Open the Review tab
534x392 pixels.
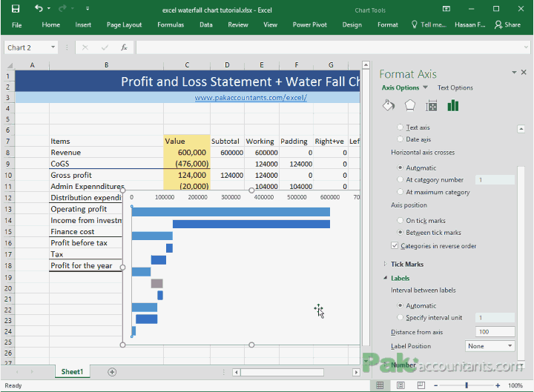coord(238,25)
